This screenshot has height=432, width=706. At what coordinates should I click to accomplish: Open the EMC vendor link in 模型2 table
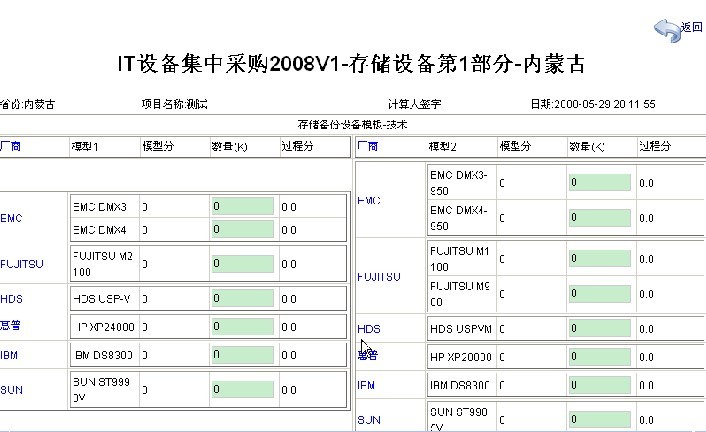coord(369,200)
